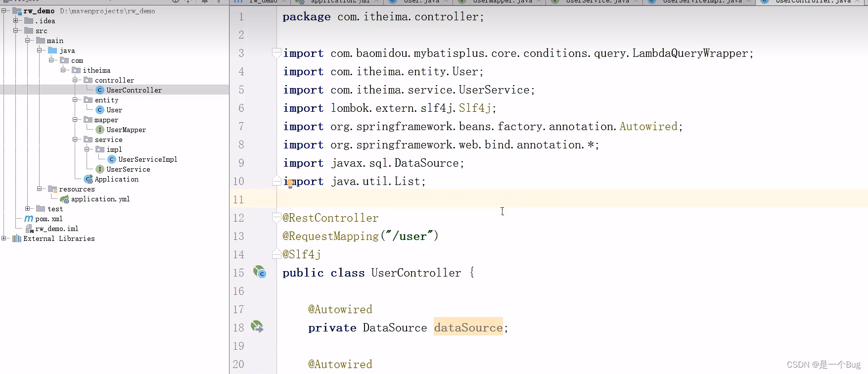Collapse the impl package node
868x374 pixels.
pos(87,149)
